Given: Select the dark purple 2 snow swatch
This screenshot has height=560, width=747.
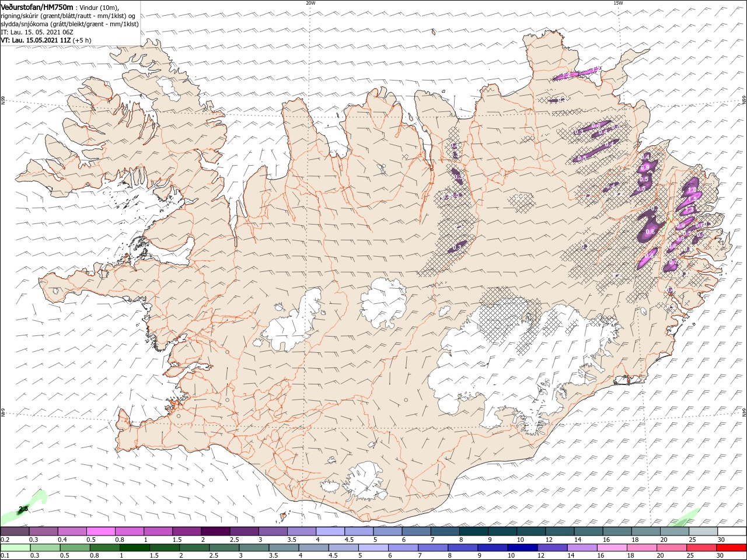Looking at the screenshot, I should click(215, 531).
